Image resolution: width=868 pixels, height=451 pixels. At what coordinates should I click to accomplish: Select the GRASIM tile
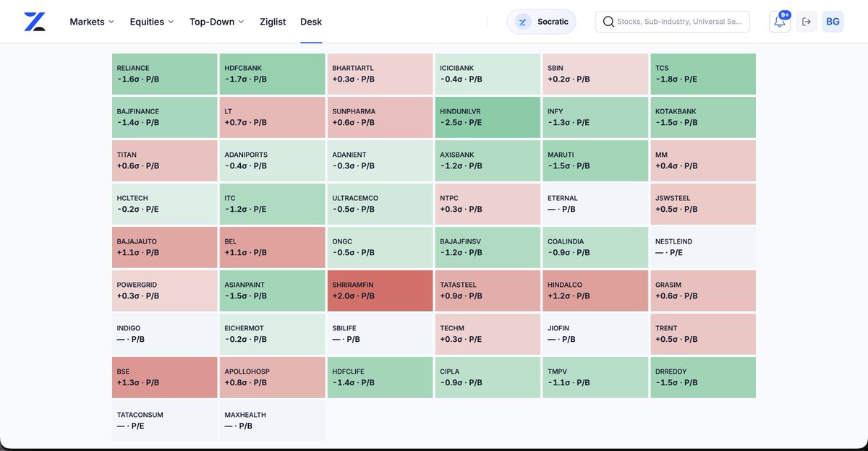pos(703,291)
